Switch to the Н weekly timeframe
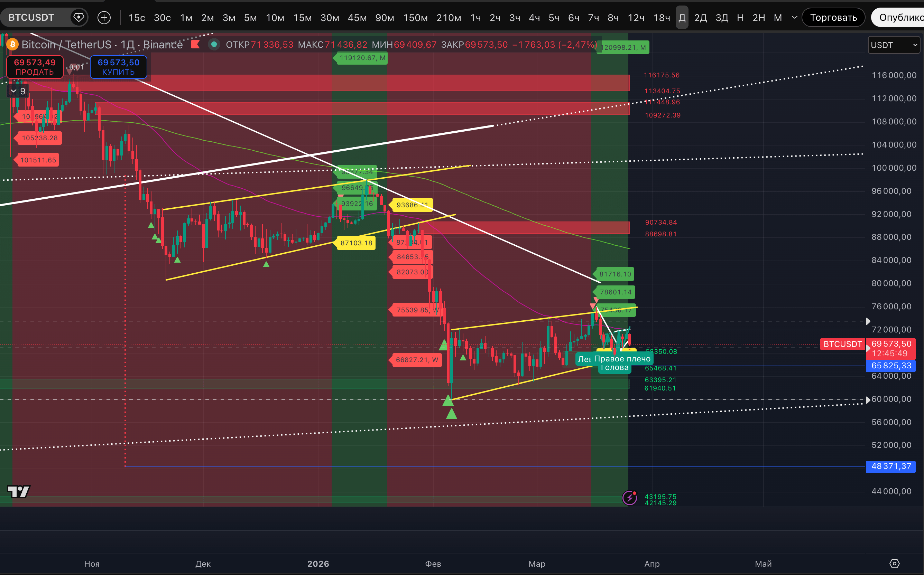924x575 pixels. 740,18
